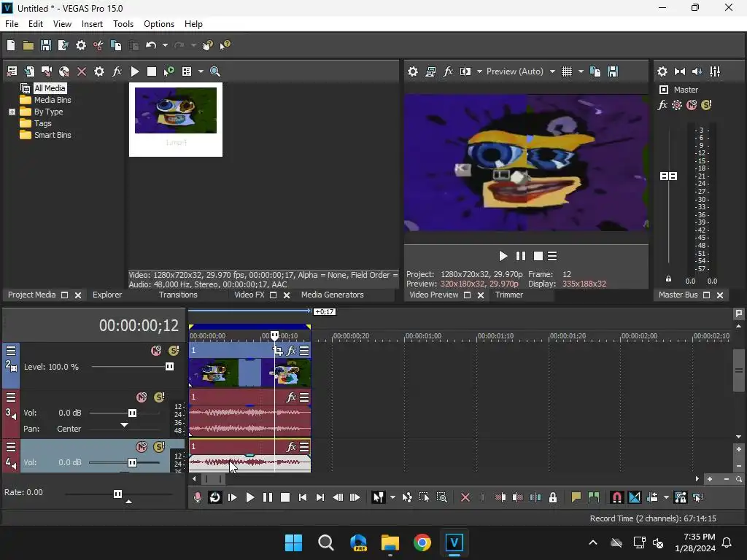Open Video Output FX in preview toolbar
The height and width of the screenshot is (560, 747).
point(448,71)
